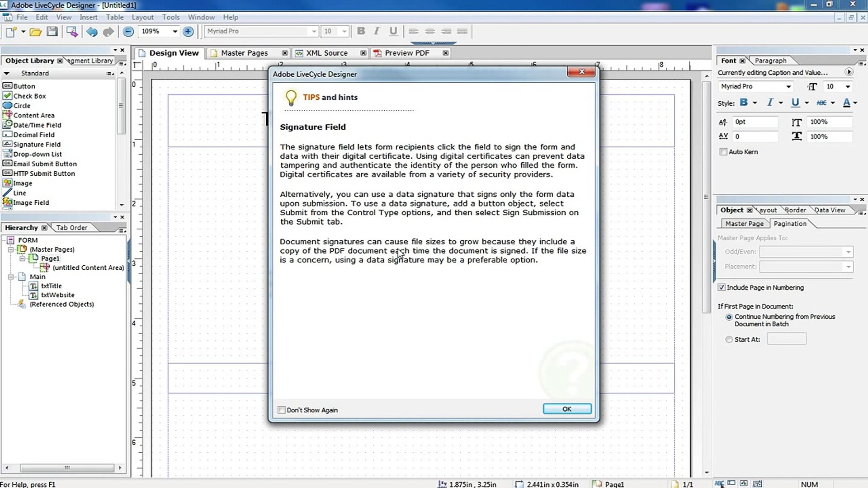Select txtTitle in the Hierarchy tree
This screenshot has height=488, width=868.
pyautogui.click(x=51, y=286)
